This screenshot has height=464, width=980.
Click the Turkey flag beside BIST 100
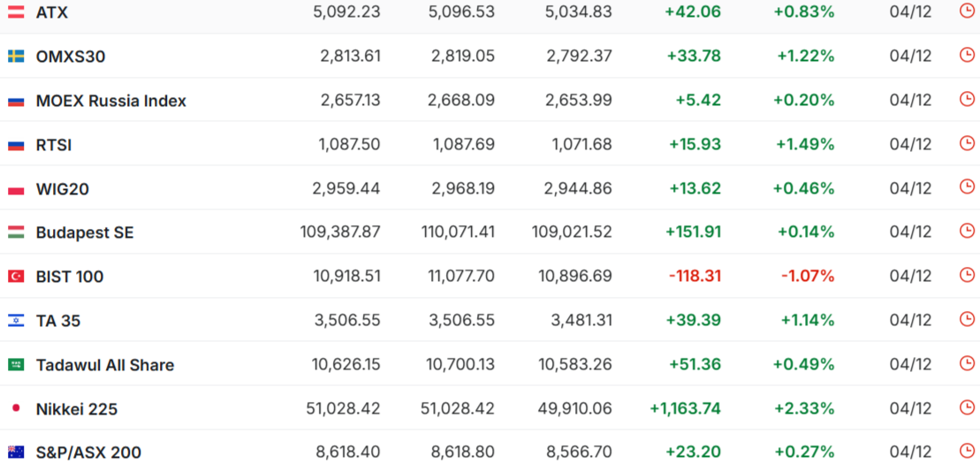16,277
